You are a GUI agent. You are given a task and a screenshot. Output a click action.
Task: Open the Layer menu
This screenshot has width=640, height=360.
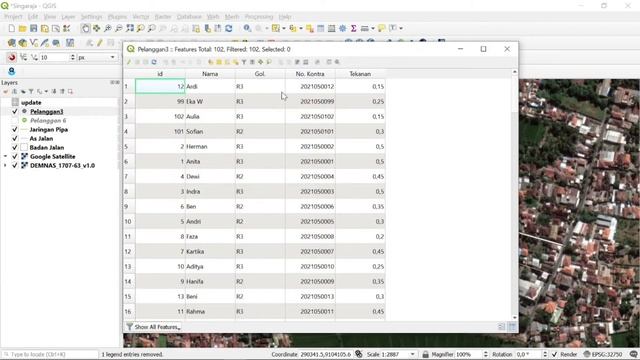(68, 17)
